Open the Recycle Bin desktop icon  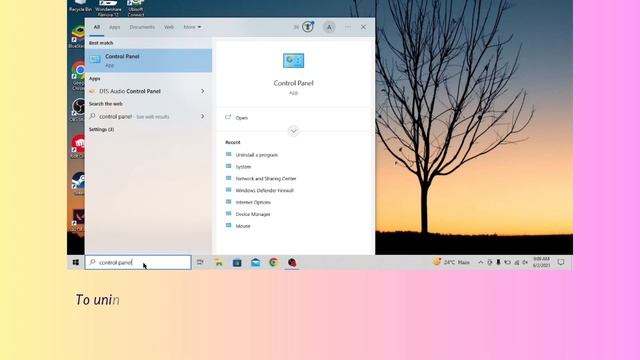point(80,6)
